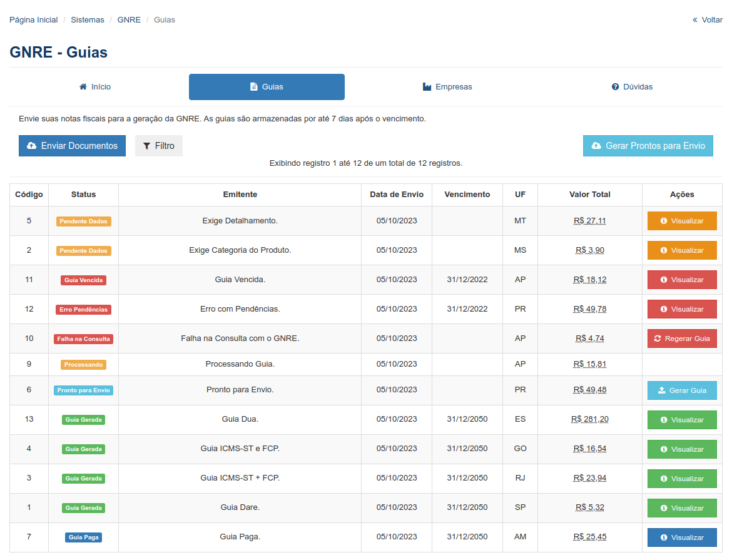Click the R$ 3,90 total value
Viewport: 732px width, 560px height.
click(589, 250)
